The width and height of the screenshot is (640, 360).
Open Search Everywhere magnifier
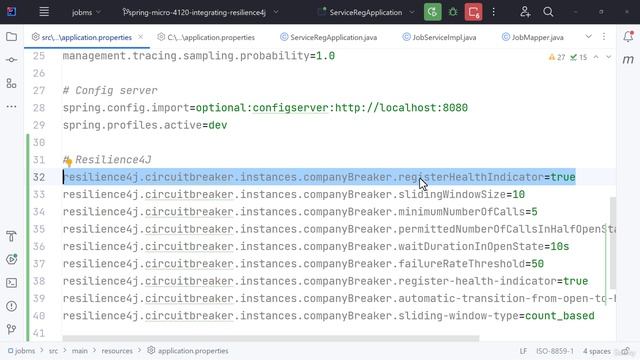click(x=548, y=12)
